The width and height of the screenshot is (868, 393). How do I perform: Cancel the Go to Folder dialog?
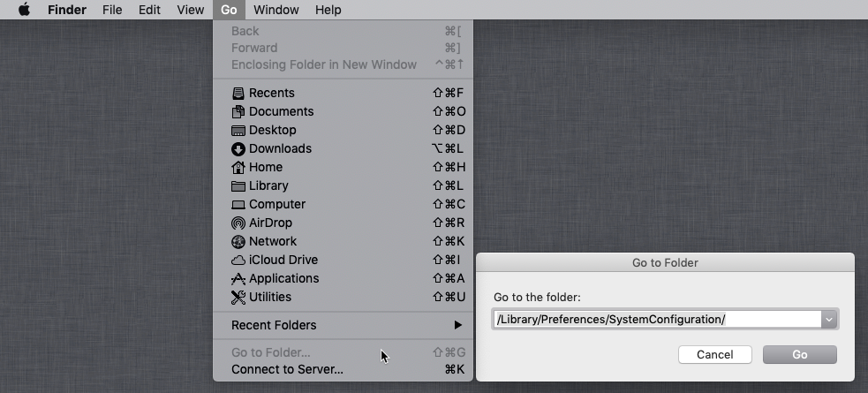coord(714,355)
